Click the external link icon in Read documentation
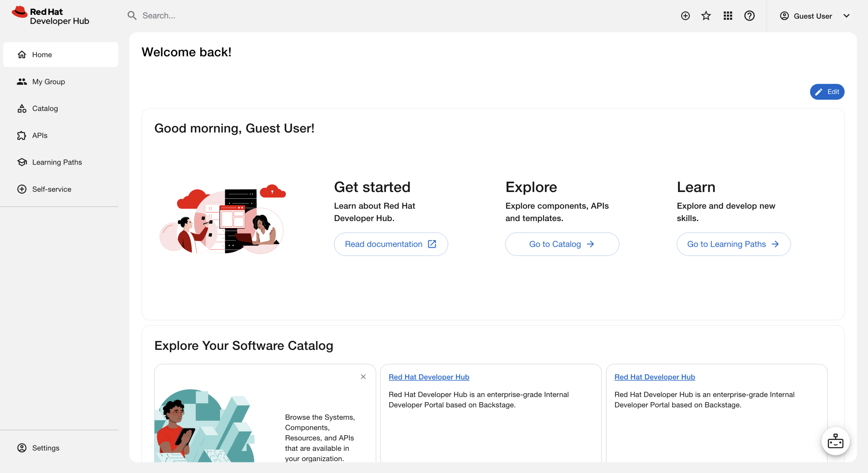 point(432,244)
